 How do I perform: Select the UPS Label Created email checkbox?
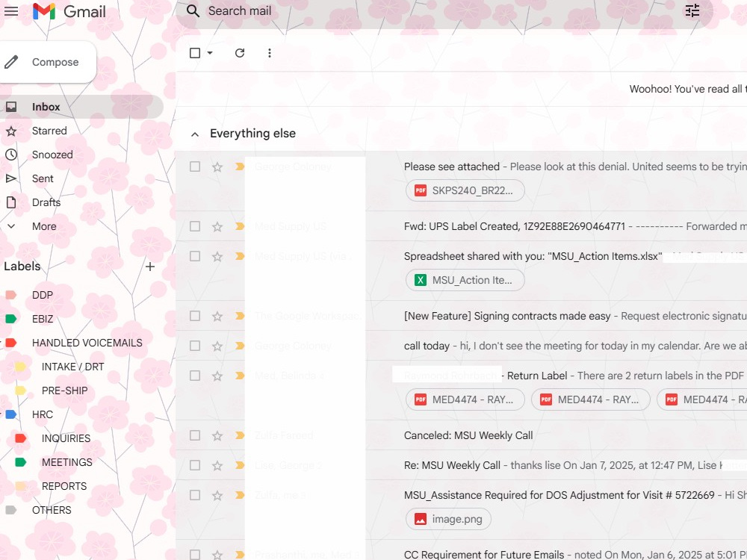[195, 226]
